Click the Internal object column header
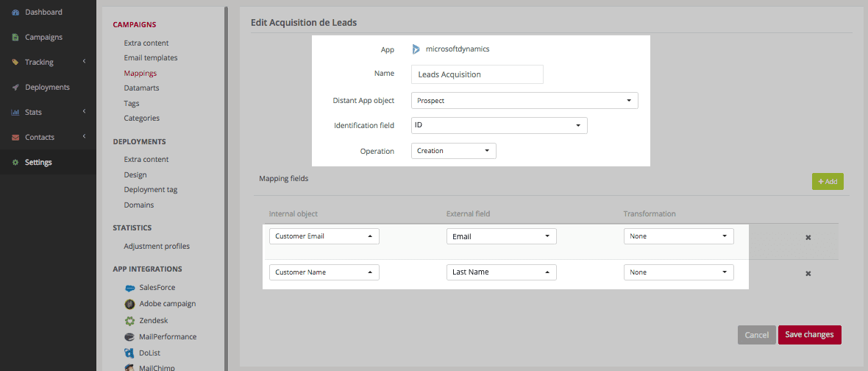The width and height of the screenshot is (868, 371). (x=294, y=213)
